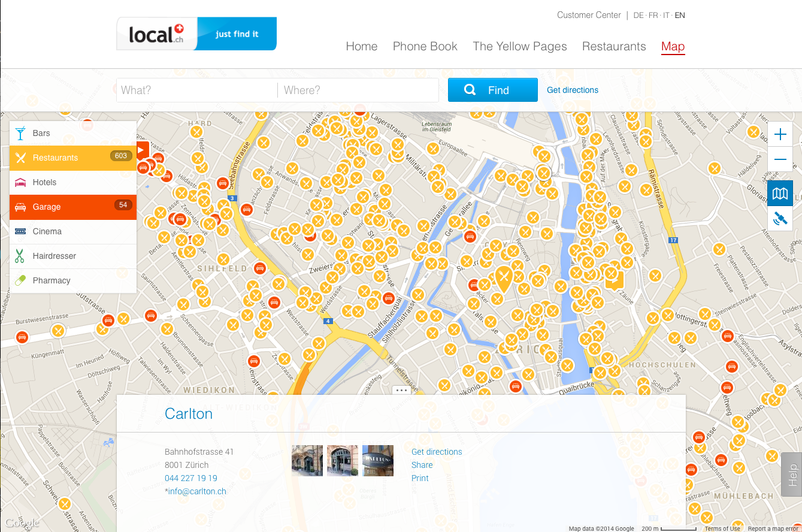The width and height of the screenshot is (802, 532).
Task: Select the large highlighted restaurant pin
Action: [x=503, y=279]
